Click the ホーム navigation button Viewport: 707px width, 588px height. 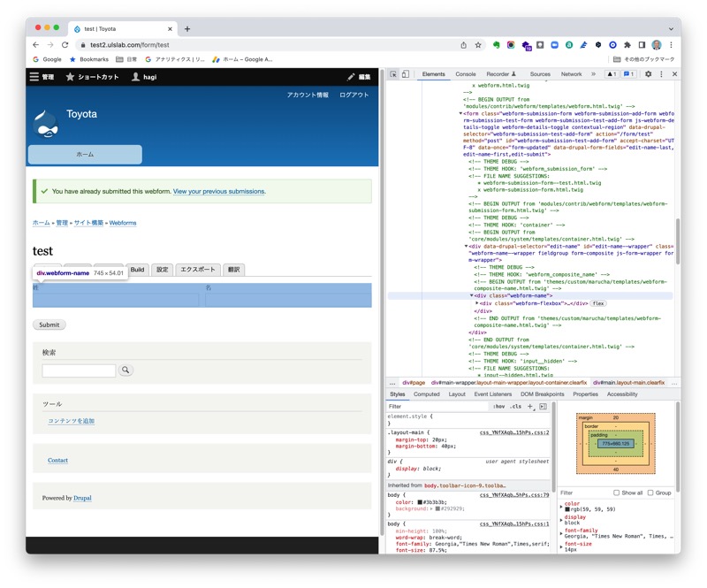click(x=85, y=155)
